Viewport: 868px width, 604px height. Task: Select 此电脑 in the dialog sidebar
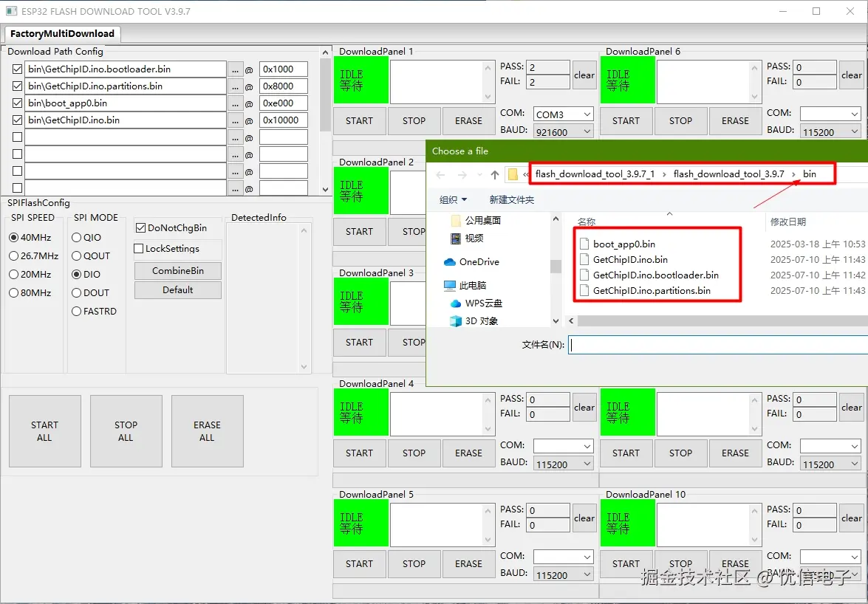pos(465,286)
